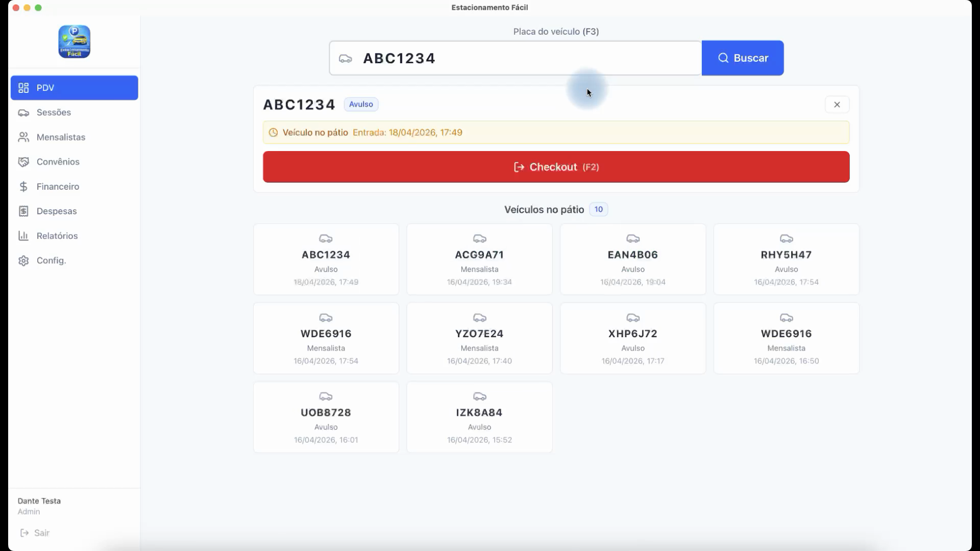Viewport: 980px width, 551px height.
Task: Click car icon on IZK8A84 card
Action: click(480, 396)
